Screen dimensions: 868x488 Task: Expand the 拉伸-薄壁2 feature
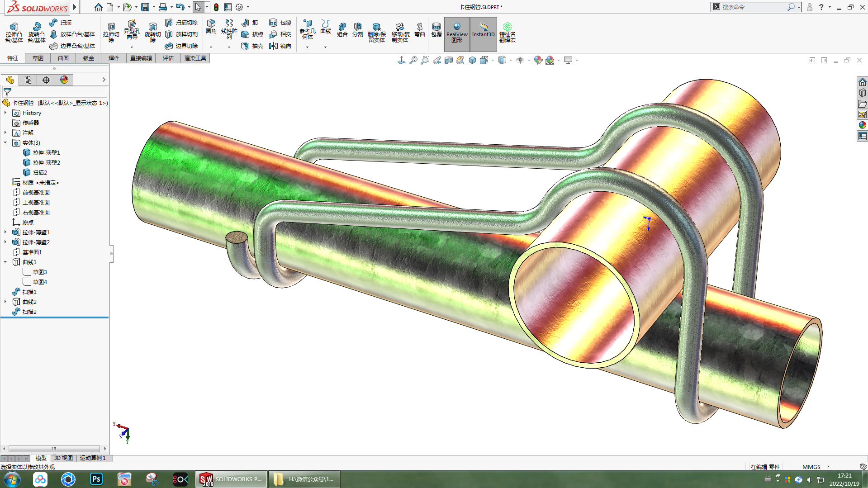tap(5, 242)
